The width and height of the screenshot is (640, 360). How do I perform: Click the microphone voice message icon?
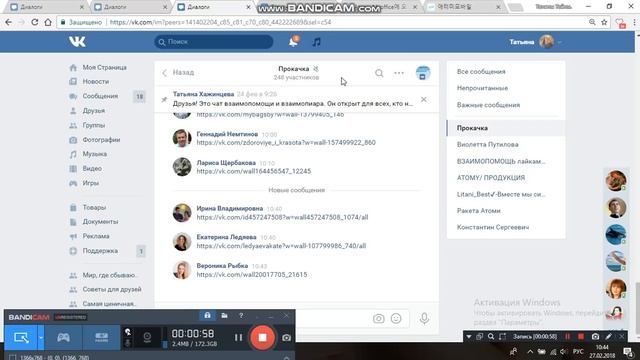[424, 318]
